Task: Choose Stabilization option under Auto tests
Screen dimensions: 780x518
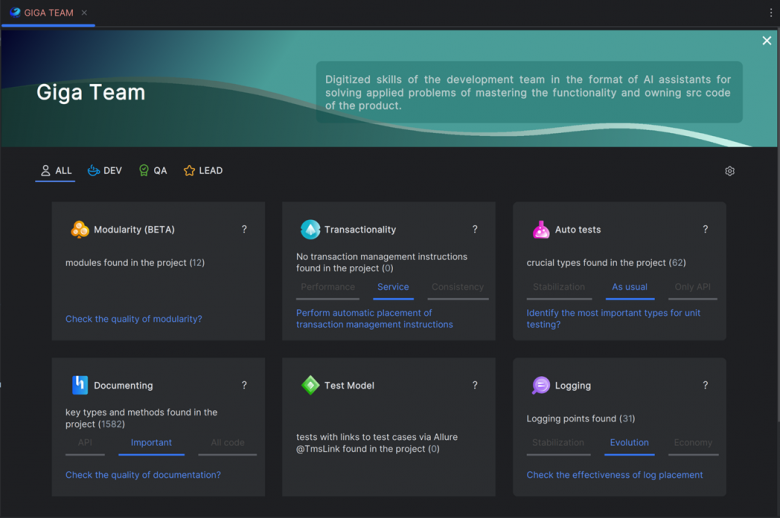Action: click(559, 287)
